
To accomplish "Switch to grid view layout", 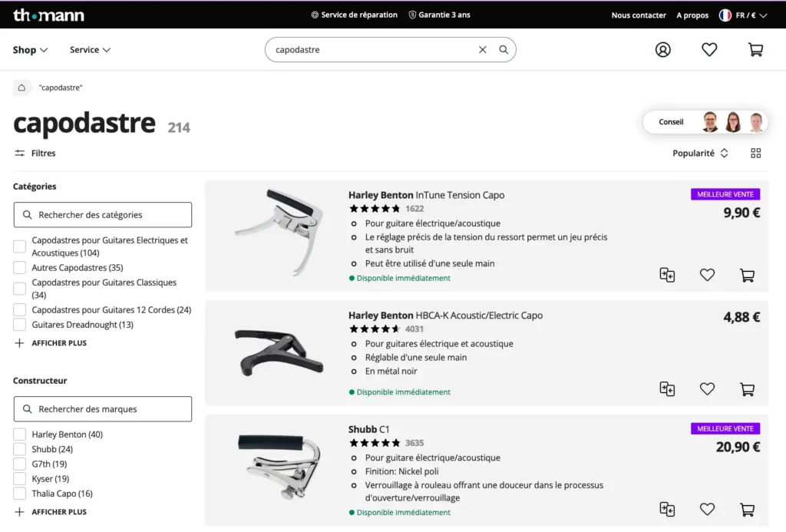I will pos(756,154).
